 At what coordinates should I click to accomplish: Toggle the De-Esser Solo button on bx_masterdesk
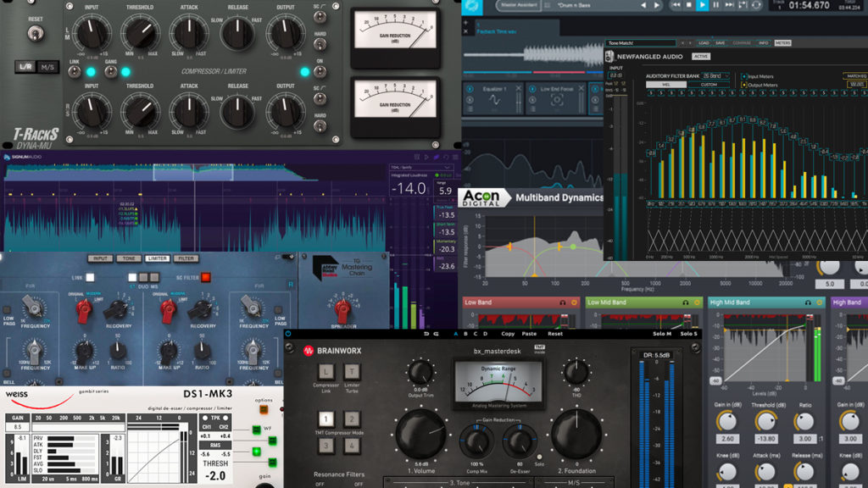(540, 457)
